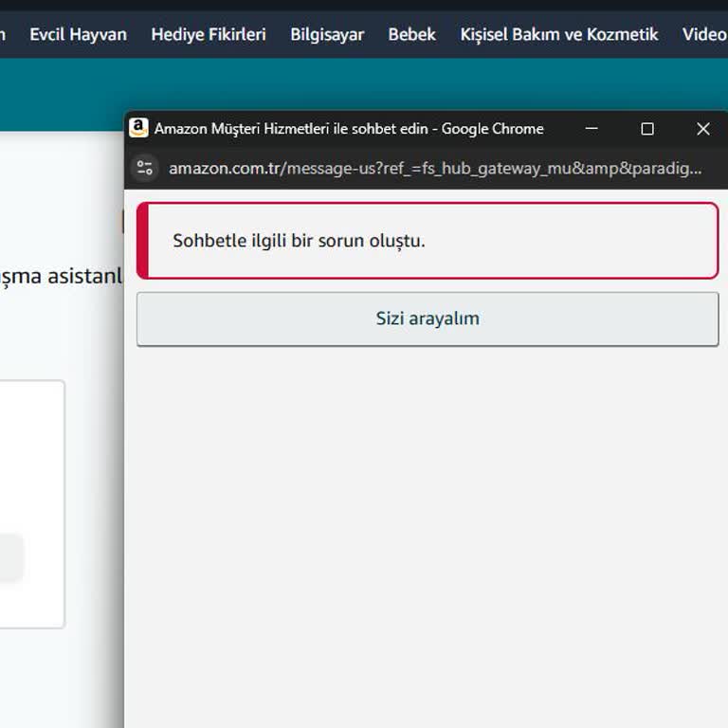The image size is (728, 728).
Task: Open Bilgisayar category
Action: pyautogui.click(x=327, y=35)
